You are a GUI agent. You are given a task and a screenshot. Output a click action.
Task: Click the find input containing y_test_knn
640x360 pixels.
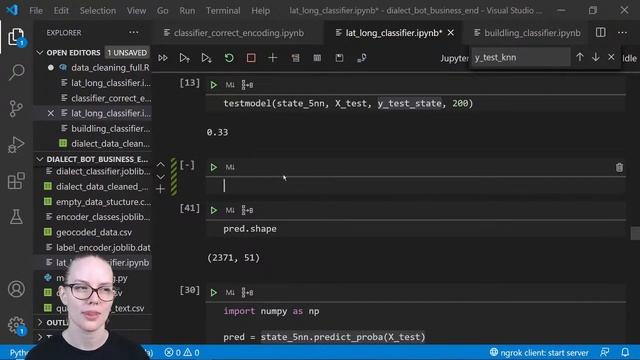click(520, 58)
